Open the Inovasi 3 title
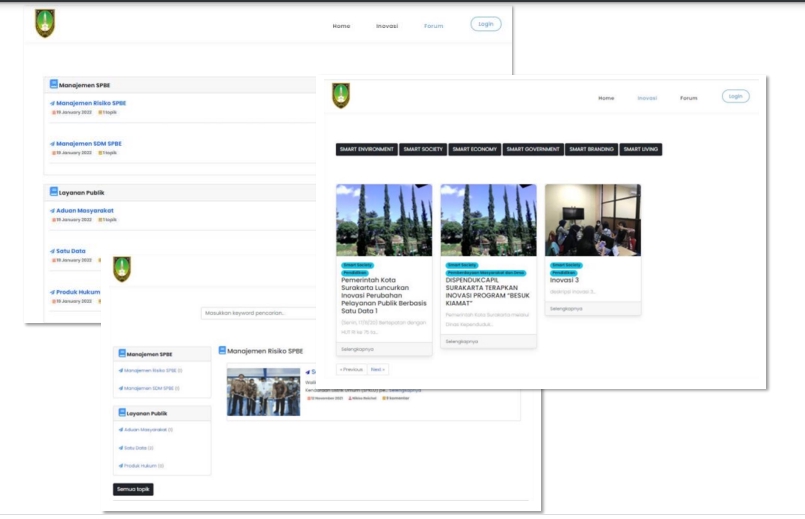This screenshot has height=519, width=805. [564, 280]
